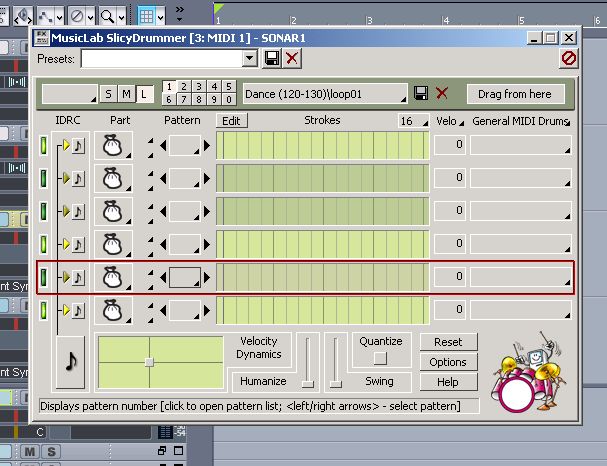
Task: Open Part bag icon in second row
Action: click(113, 178)
